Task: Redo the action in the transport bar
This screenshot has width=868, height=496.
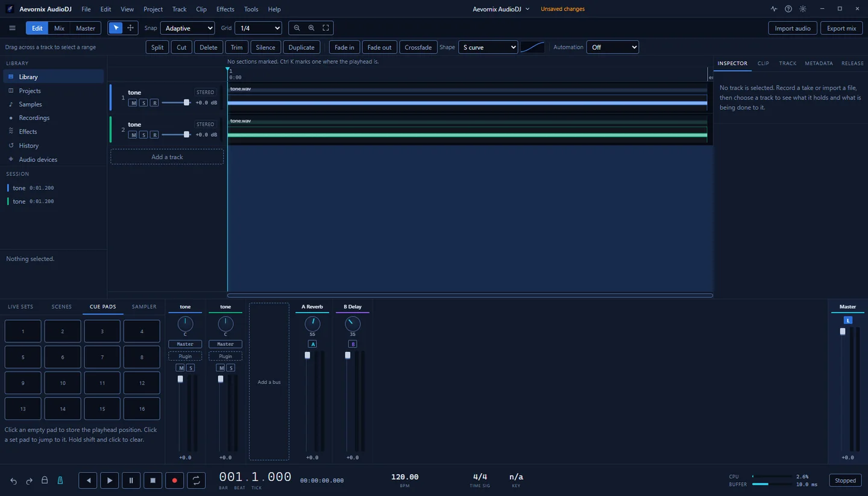Action: point(29,481)
